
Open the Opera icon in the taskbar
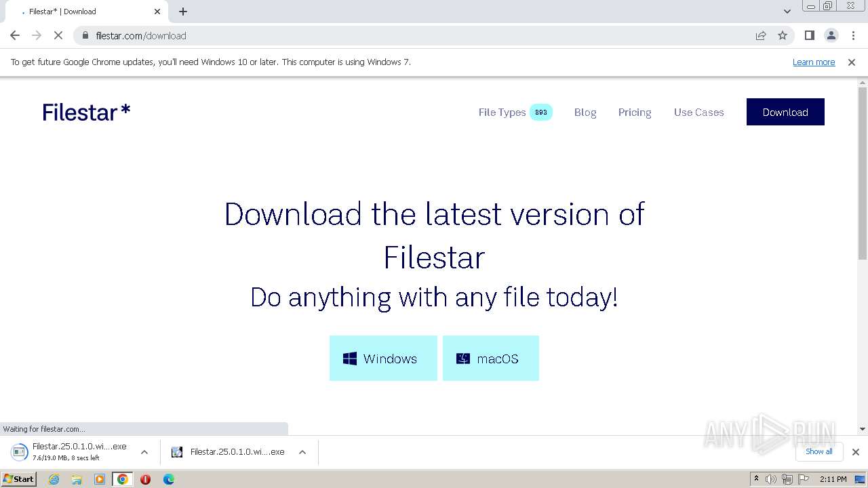pyautogui.click(x=145, y=479)
